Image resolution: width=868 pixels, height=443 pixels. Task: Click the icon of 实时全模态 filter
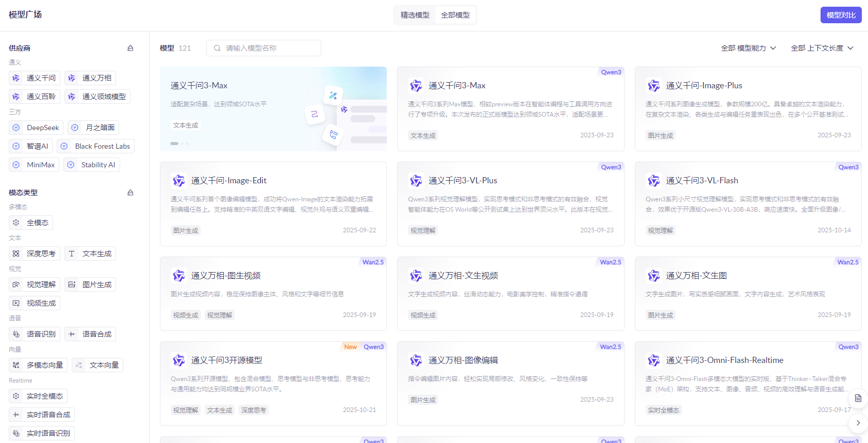[x=16, y=396]
